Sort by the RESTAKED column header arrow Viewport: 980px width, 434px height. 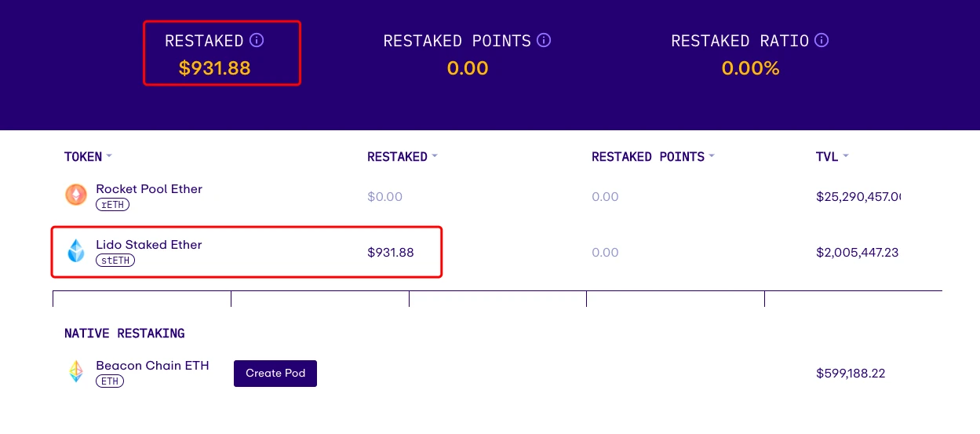tap(434, 156)
